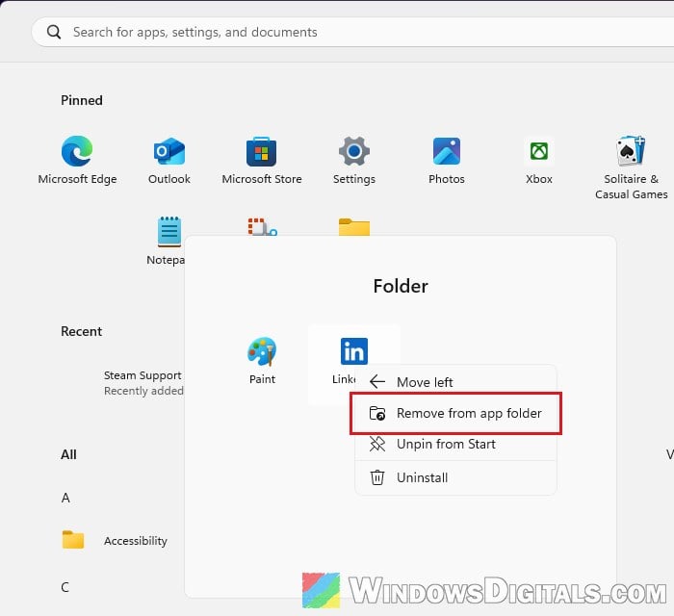Launch Solitaire & Casual Games
Viewport: 674px width, 616px height.
pyautogui.click(x=631, y=167)
